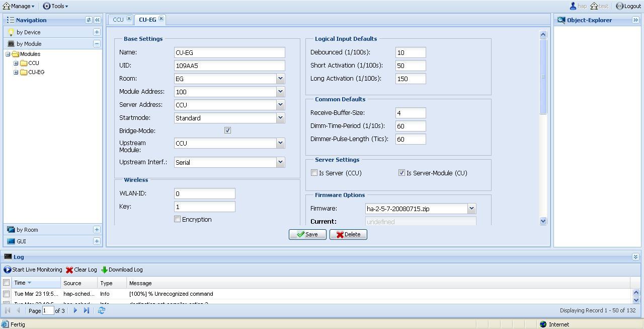Uncheck Is Server-Module (CU) checkbox

(401, 173)
